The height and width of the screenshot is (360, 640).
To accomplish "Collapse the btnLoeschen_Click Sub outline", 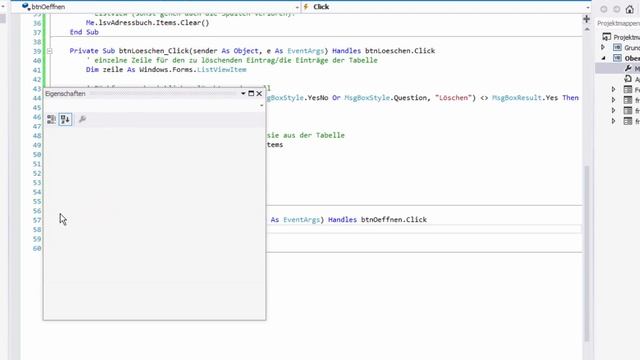I will tap(49, 51).
